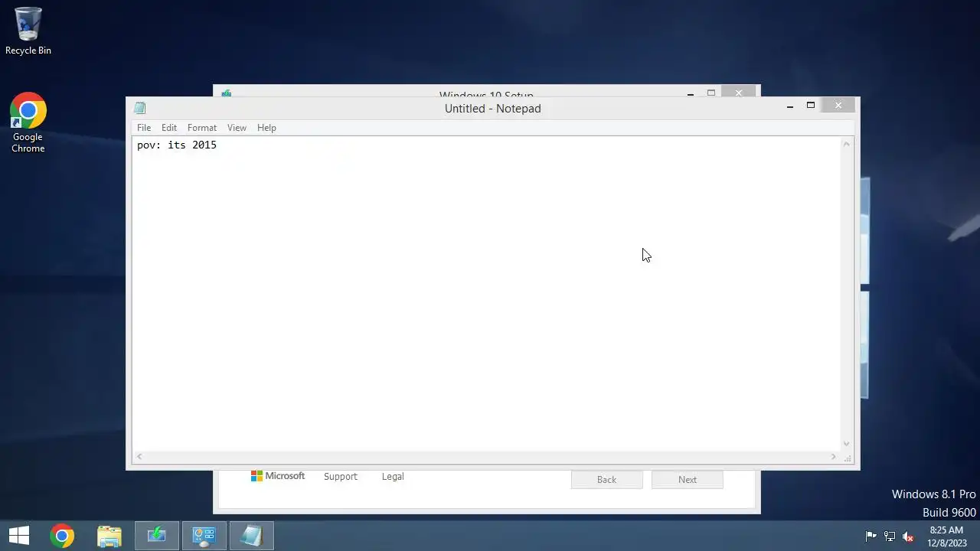Minimize the Notepad window
The height and width of the screenshot is (551, 980).
pyautogui.click(x=790, y=106)
